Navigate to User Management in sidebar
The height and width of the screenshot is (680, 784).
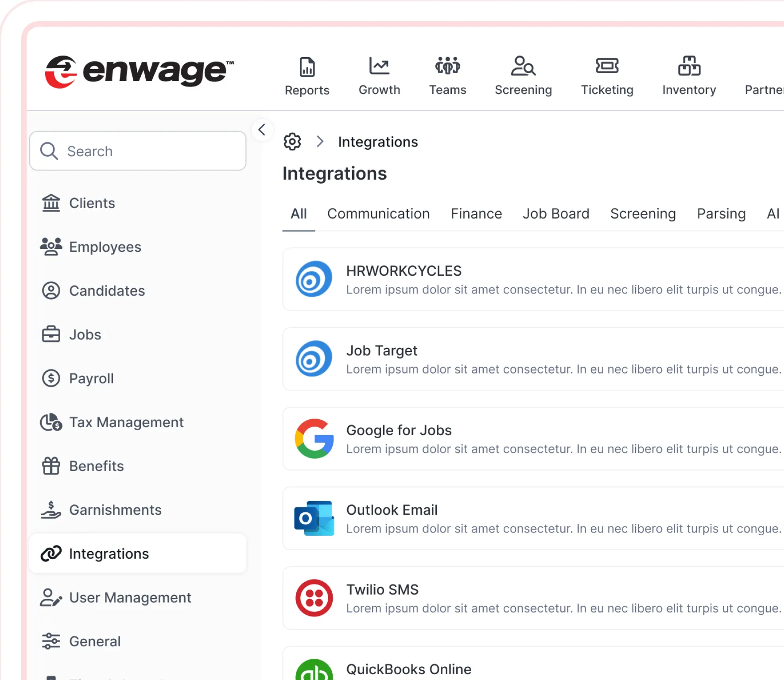130,598
